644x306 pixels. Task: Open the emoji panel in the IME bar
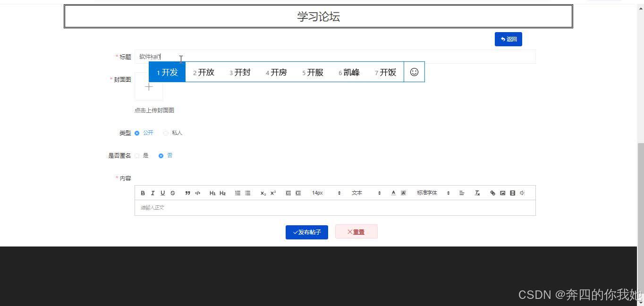tap(414, 72)
